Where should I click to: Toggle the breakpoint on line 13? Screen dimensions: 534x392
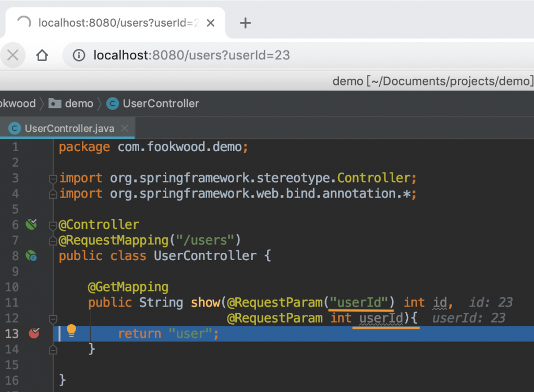coord(34,333)
